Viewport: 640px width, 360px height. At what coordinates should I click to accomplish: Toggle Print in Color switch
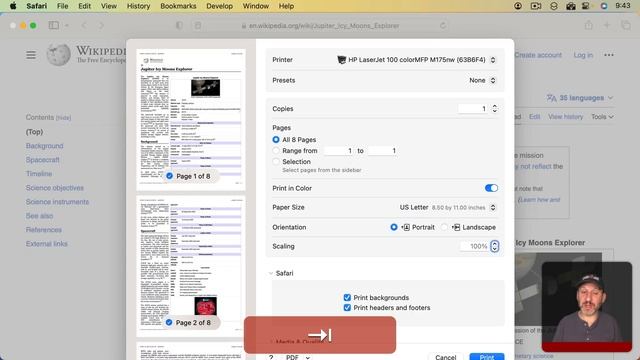[x=491, y=188]
